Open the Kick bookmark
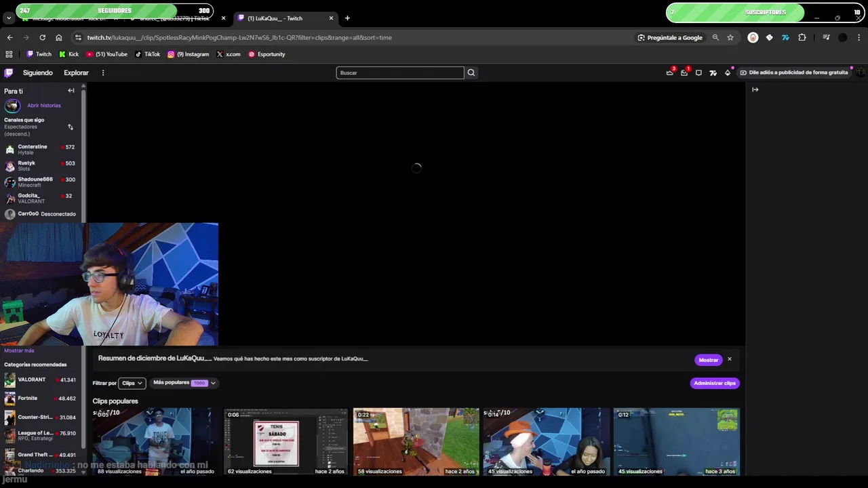The image size is (868, 488). [x=68, y=54]
